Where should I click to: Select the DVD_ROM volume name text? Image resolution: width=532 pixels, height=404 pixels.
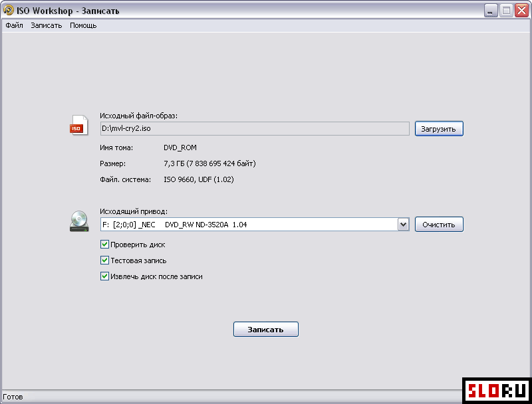click(x=180, y=148)
